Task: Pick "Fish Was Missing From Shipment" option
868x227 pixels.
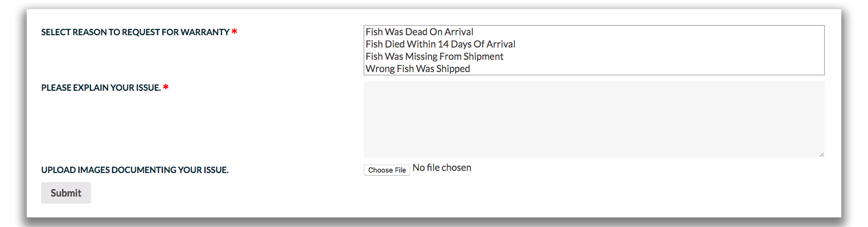Action: 434,57
